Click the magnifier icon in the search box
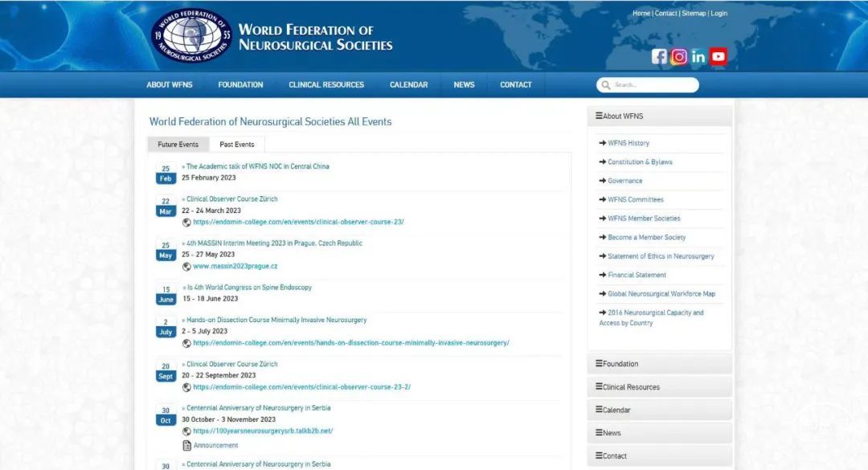Screen dimensions: 868x470 pos(606,84)
